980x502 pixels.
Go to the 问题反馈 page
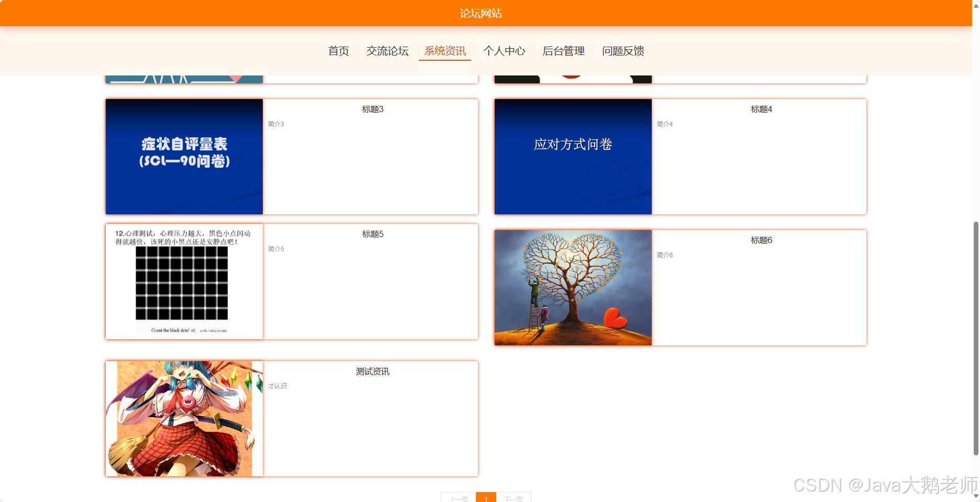pyautogui.click(x=623, y=51)
